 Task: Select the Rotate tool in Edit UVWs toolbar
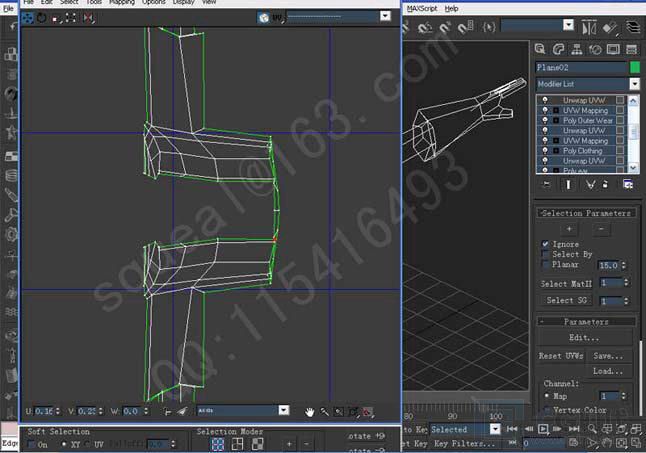(x=42, y=18)
